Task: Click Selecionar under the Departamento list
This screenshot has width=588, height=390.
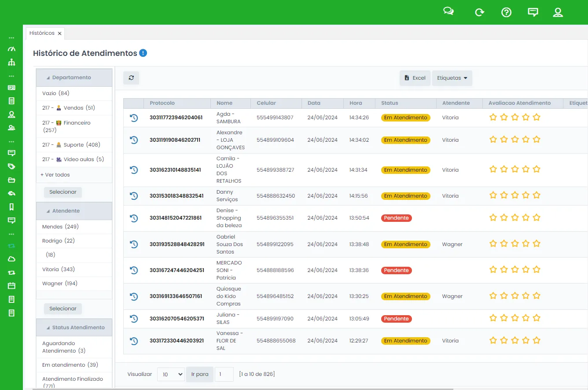Action: (x=63, y=192)
